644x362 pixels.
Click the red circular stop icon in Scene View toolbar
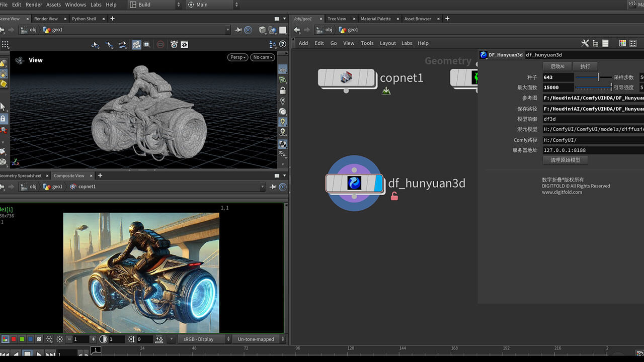160,45
